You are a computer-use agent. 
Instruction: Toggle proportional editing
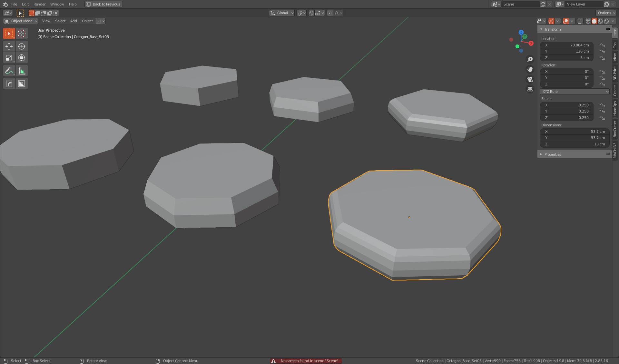[x=329, y=13]
